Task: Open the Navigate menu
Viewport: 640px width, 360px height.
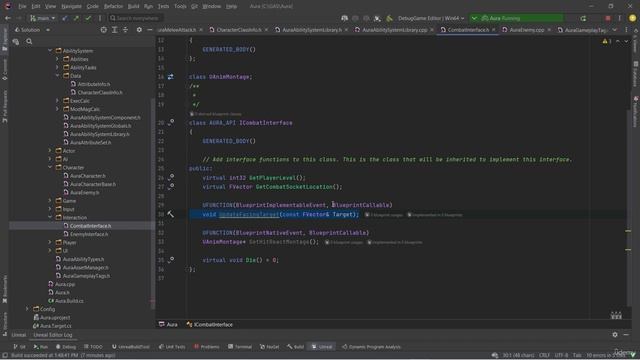Action: (71, 7)
